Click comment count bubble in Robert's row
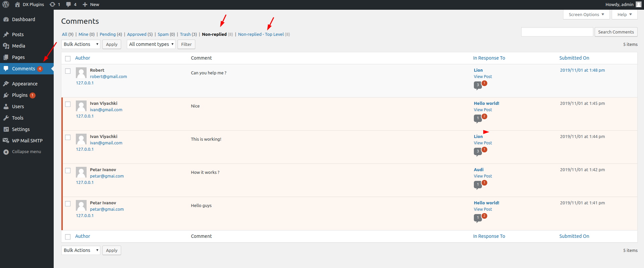 478,85
